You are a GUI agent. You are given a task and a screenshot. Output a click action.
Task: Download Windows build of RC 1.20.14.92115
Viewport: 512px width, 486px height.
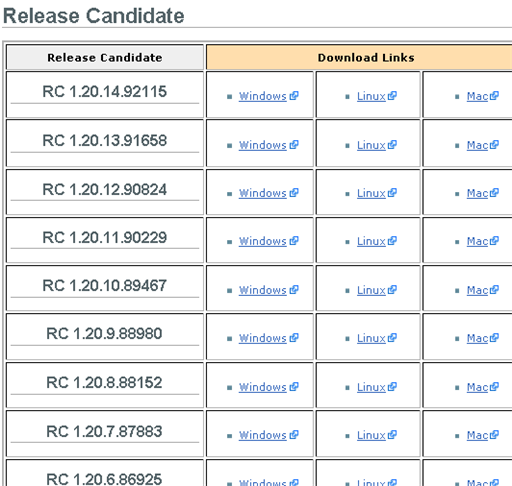[262, 96]
